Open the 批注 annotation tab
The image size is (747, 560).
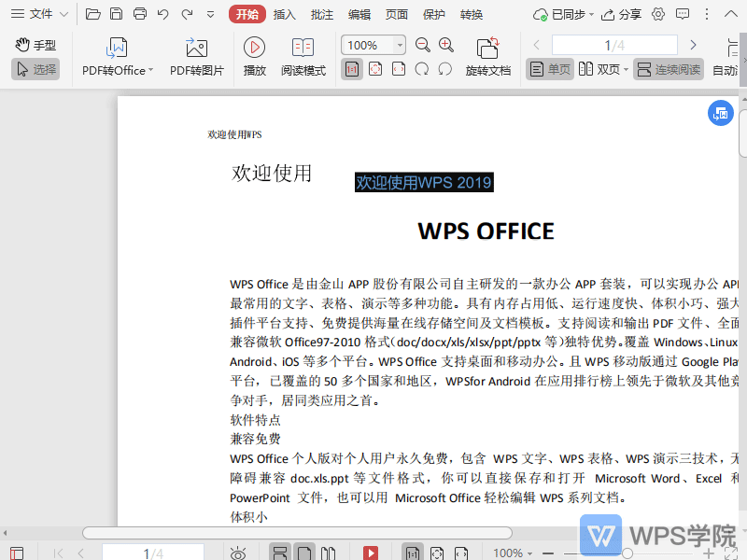(x=322, y=14)
